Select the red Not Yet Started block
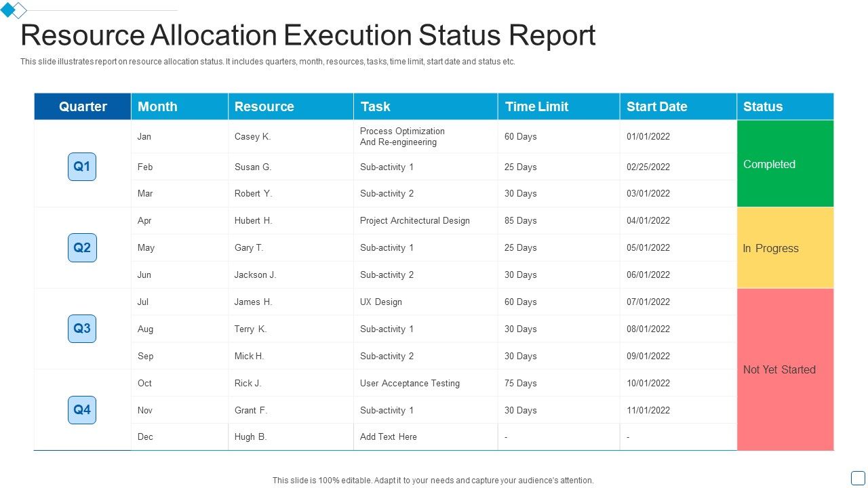Screen dimensions: 868x488 (785, 369)
